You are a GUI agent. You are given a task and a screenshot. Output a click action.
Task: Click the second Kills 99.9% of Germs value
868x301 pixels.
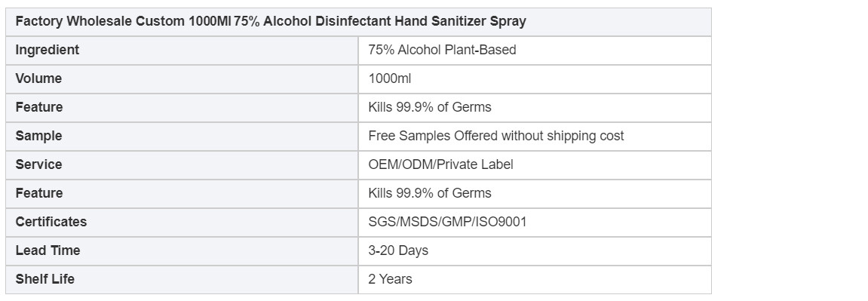[x=430, y=194]
